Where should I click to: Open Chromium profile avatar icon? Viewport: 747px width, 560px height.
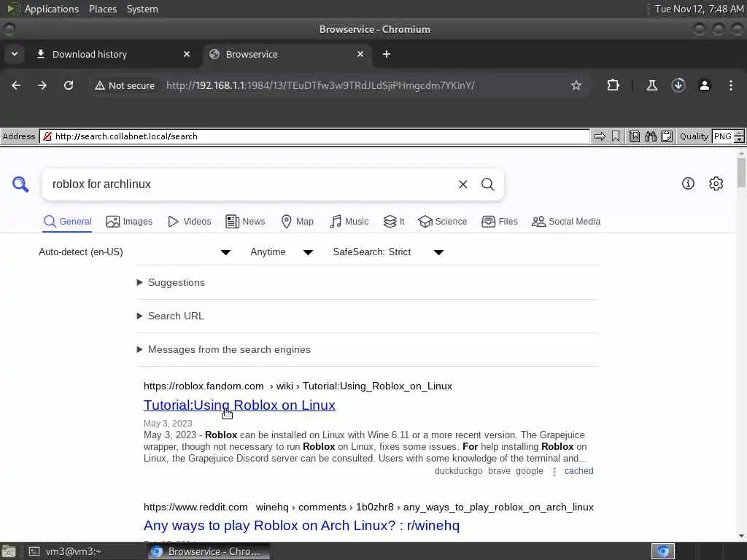coord(705,85)
